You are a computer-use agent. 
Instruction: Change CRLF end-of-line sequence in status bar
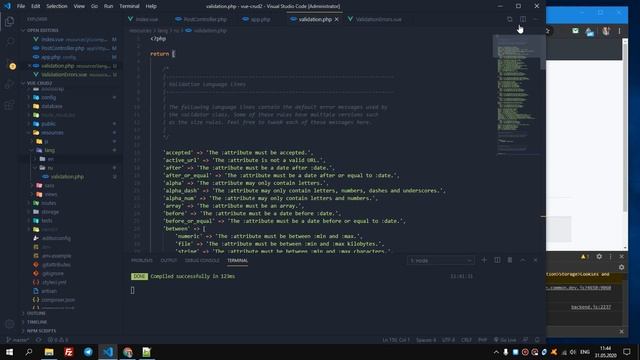point(467,340)
